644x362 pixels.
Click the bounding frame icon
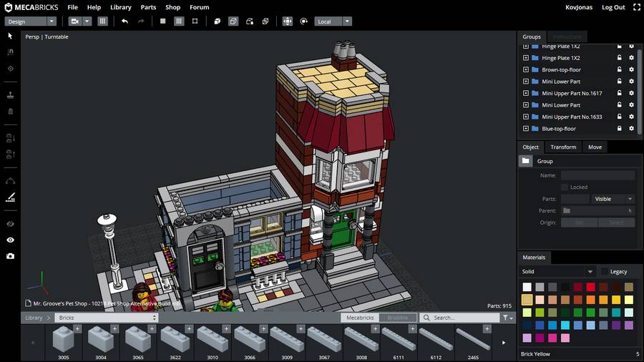[x=195, y=21]
